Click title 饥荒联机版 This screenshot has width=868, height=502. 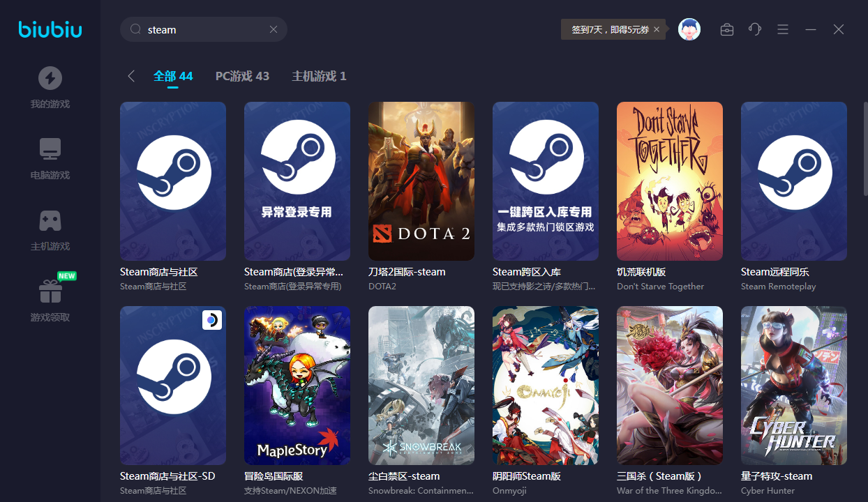click(x=641, y=272)
